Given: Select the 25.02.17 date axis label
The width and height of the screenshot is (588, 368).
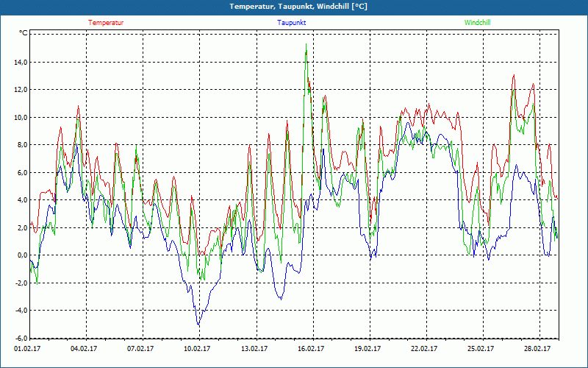Looking at the screenshot, I should 481,349.
